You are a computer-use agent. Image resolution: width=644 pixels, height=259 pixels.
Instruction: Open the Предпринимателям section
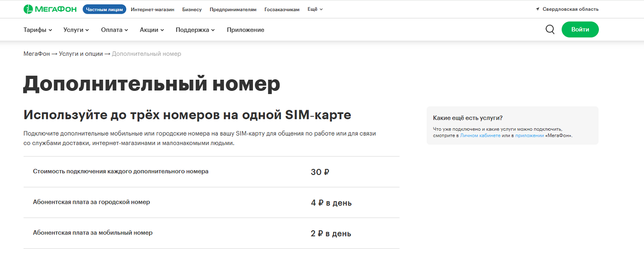point(233,9)
